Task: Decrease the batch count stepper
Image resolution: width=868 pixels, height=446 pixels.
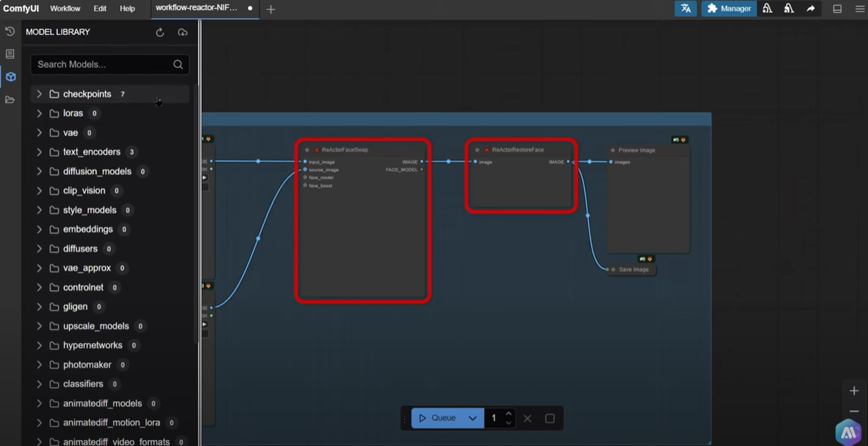Action: pyautogui.click(x=508, y=423)
